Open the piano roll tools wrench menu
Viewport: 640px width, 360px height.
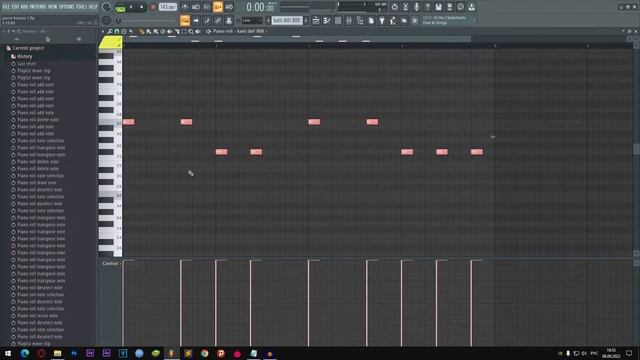[x=110, y=31]
